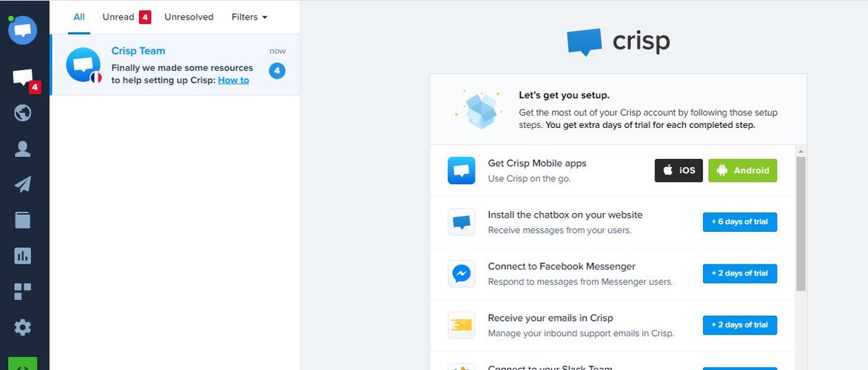This screenshot has height=370, width=868.
Task: Click 'Connect to Facebook Messenger' text
Action: coord(562,266)
